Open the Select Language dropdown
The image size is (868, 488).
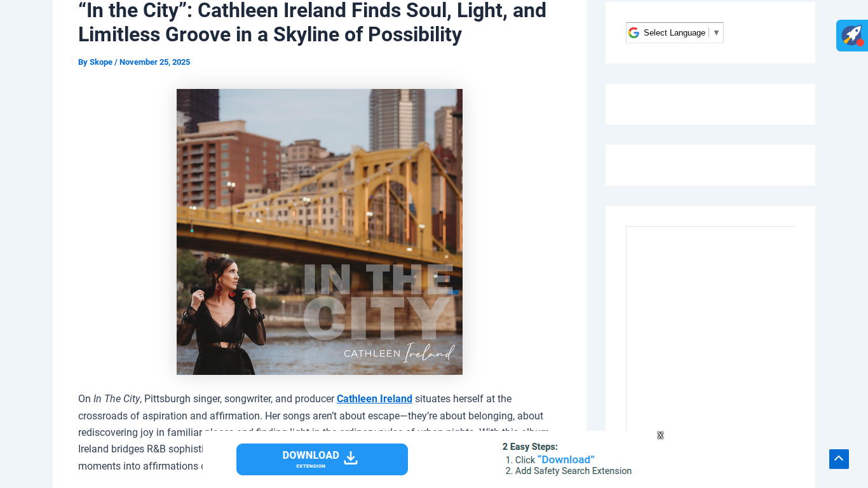click(674, 33)
